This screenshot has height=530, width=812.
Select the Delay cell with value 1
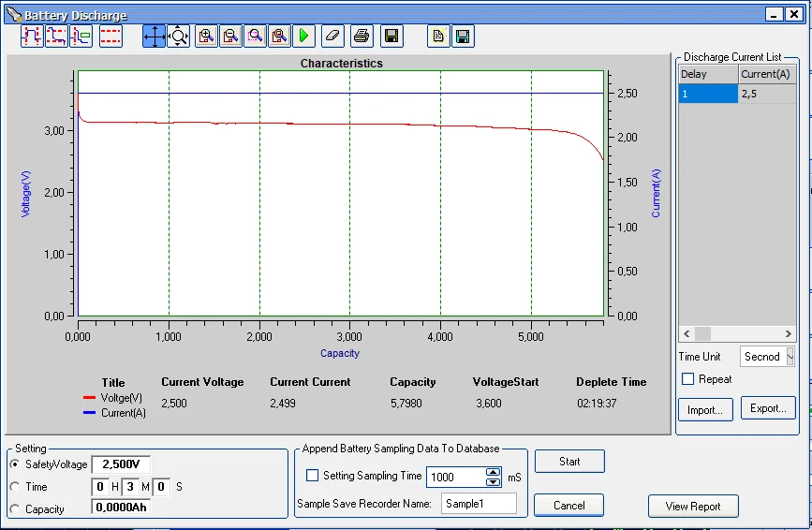(708, 94)
